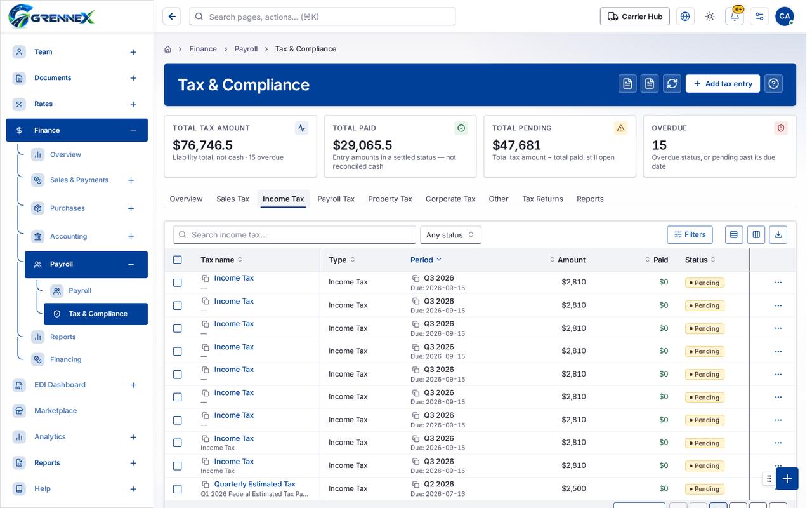The image size is (812, 508).
Task: Expand the EDI Dashboard section
Action: (133, 385)
